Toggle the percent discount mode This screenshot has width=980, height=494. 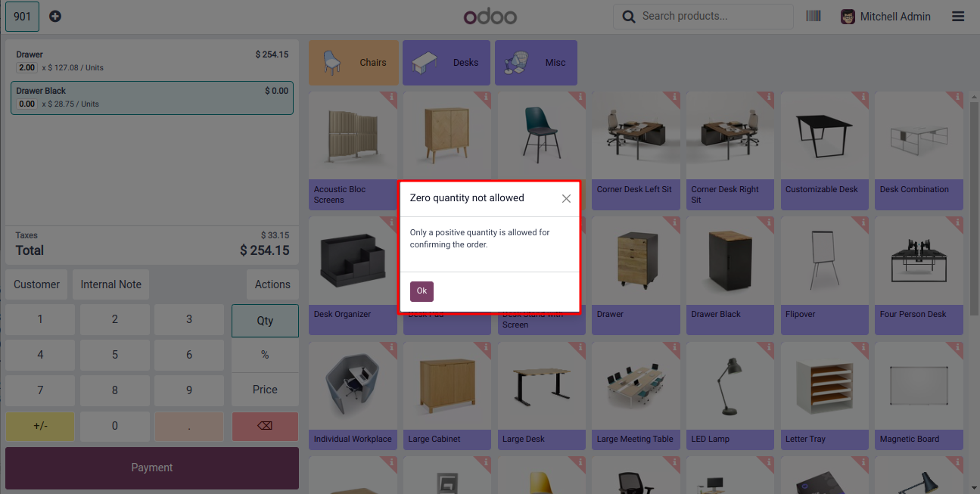click(265, 355)
